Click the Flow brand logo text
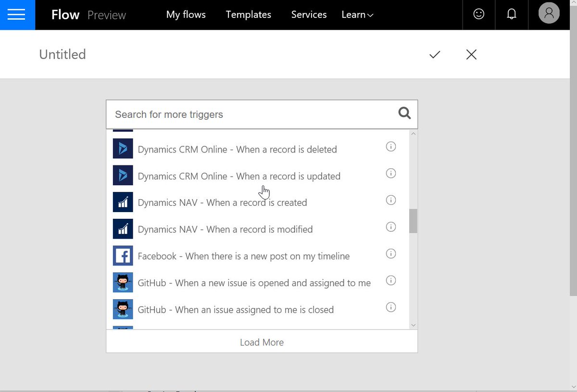Image resolution: width=577 pixels, height=392 pixels. (x=65, y=15)
